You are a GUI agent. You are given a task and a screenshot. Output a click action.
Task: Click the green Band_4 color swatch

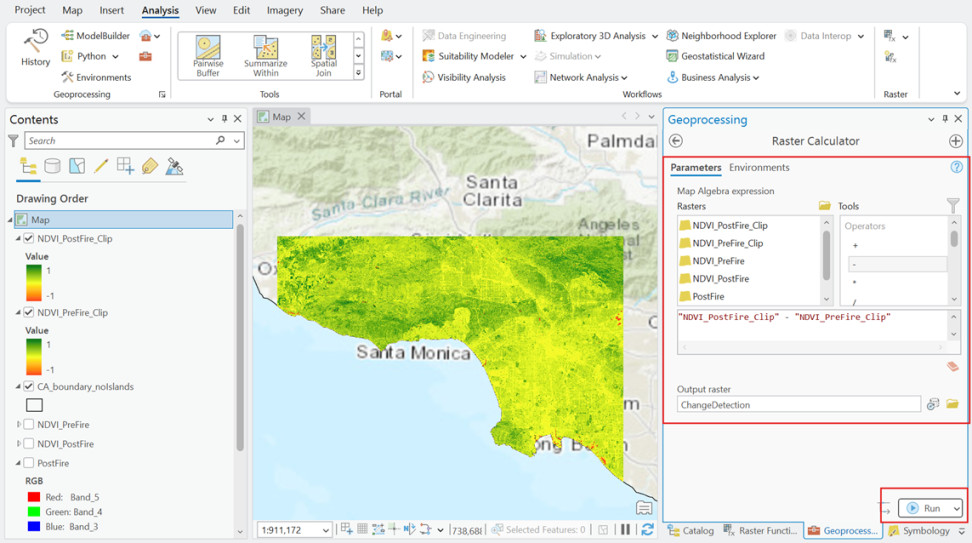coord(34,512)
